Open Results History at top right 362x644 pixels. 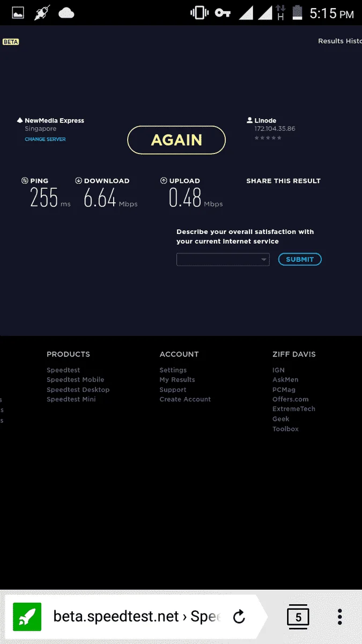(340, 41)
